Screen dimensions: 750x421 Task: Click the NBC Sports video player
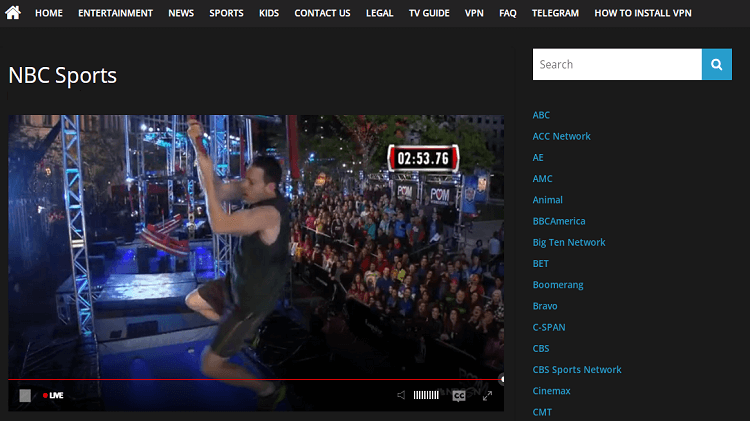tap(256, 263)
